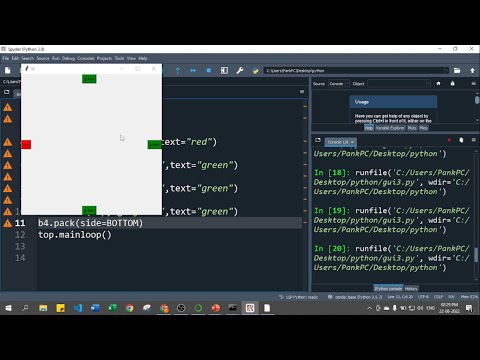Click the line and column status entry
The height and width of the screenshot is (360, 480).
point(400,297)
